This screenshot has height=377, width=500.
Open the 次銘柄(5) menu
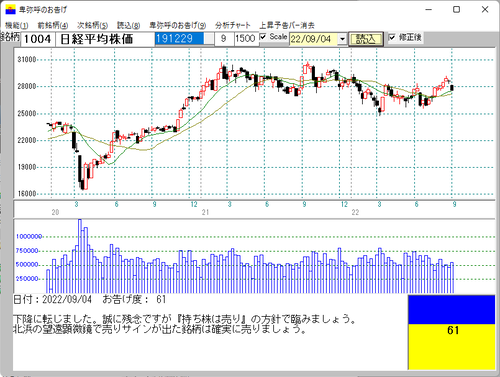[x=92, y=25]
